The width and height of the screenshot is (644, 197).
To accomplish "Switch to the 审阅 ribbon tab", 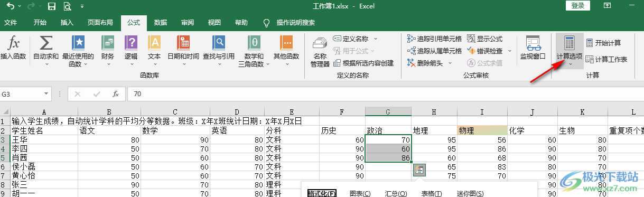I will click(x=188, y=23).
